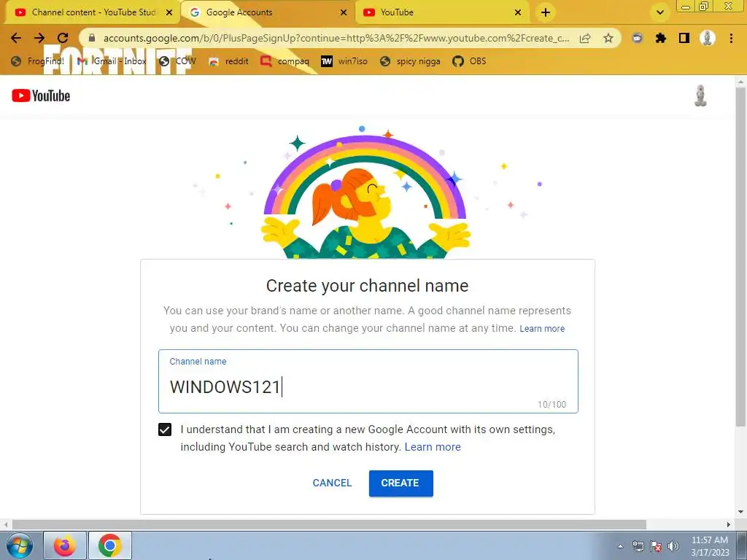Uncheck the new Google Account acknowledgement checkbox
Image resolution: width=747 pixels, height=560 pixels.
click(x=165, y=429)
